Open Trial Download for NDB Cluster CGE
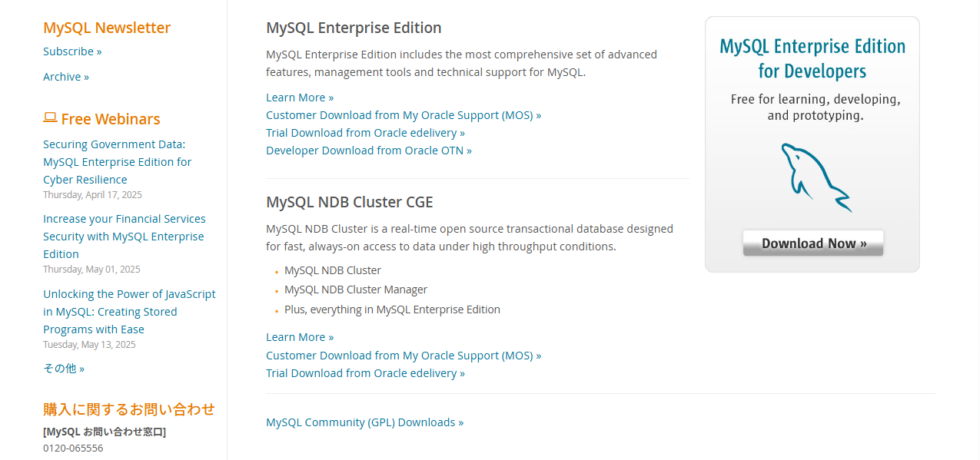Screen dimensions: 980x460 [x=365, y=372]
